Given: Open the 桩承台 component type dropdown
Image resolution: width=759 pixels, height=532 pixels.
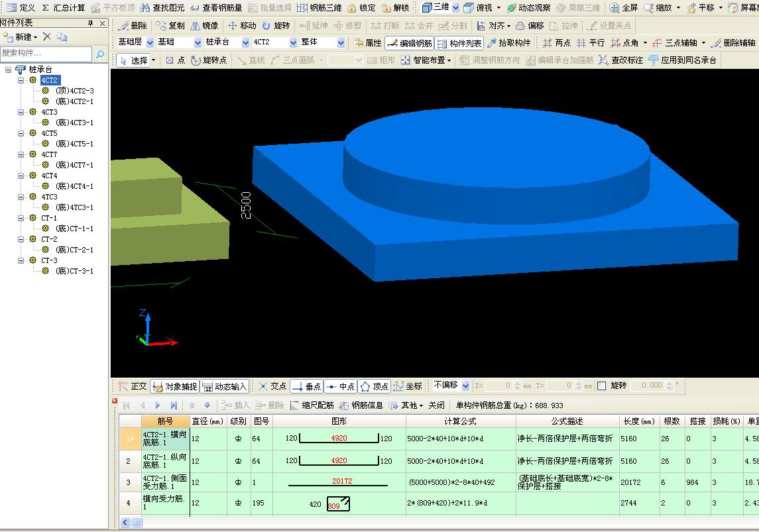Looking at the screenshot, I should coord(245,43).
